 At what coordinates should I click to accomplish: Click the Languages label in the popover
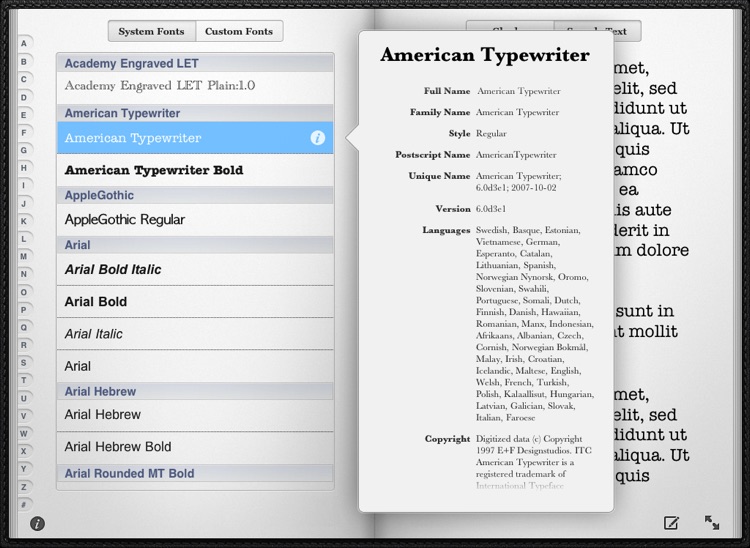pyautogui.click(x=446, y=230)
